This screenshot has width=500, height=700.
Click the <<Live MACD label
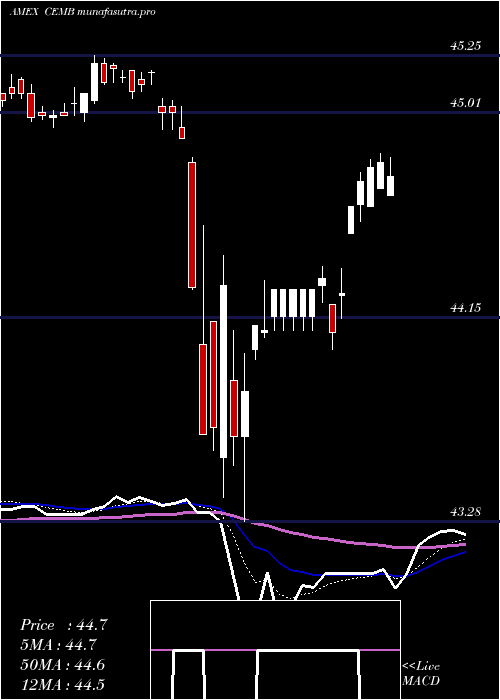pyautogui.click(x=421, y=673)
